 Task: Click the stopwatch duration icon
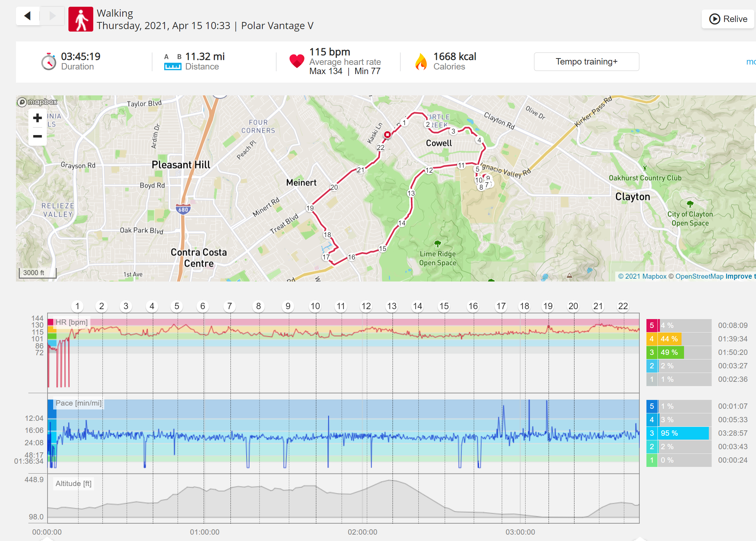click(49, 62)
